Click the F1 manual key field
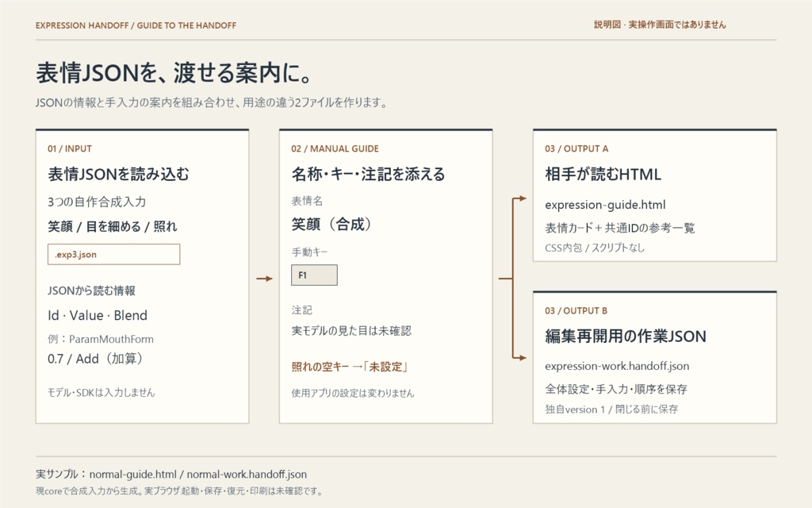812x508 pixels. 314,275
